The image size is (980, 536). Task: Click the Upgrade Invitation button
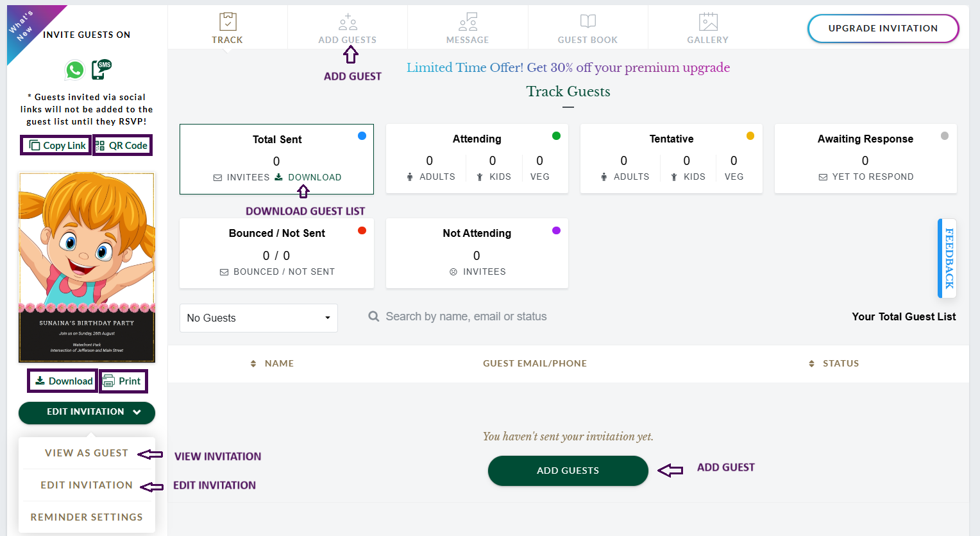[x=883, y=28]
